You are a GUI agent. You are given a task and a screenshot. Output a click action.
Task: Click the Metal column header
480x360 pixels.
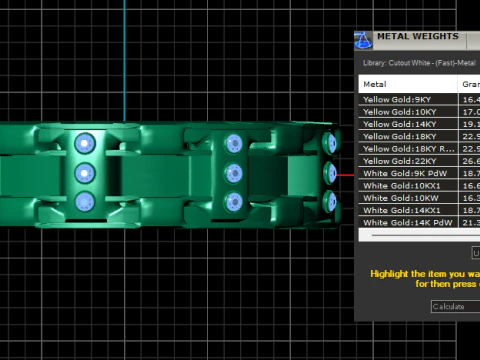click(408, 84)
